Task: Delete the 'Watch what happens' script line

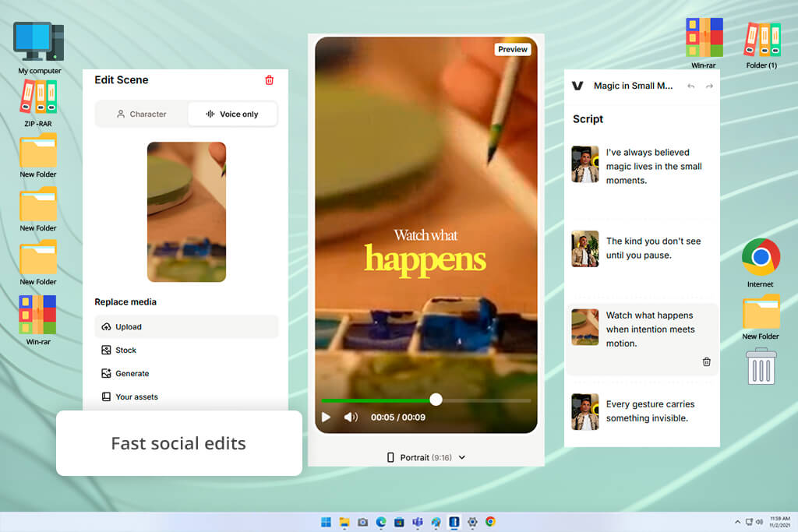Action: (x=706, y=361)
